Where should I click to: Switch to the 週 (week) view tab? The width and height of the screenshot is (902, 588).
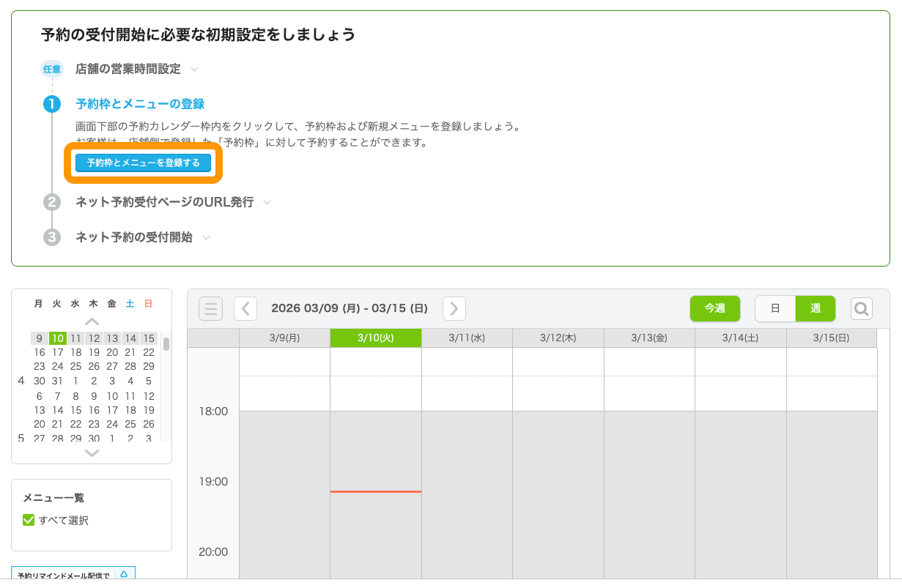[x=816, y=308]
